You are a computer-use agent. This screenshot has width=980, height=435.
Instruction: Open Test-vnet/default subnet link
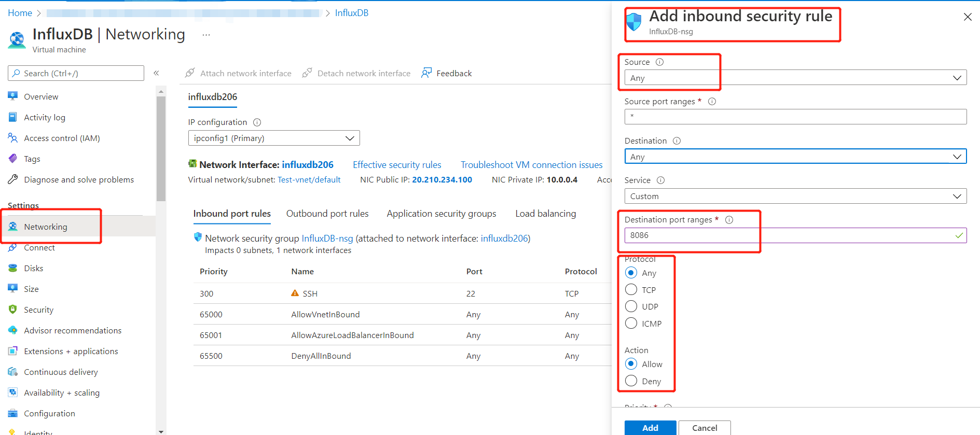[309, 180]
